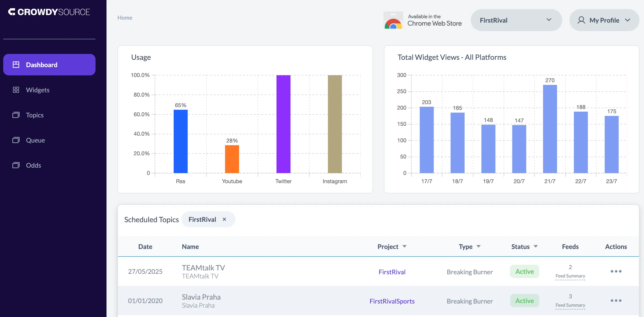Sort the table by Type column
Screen dimensions: 644x317
tap(479, 246)
